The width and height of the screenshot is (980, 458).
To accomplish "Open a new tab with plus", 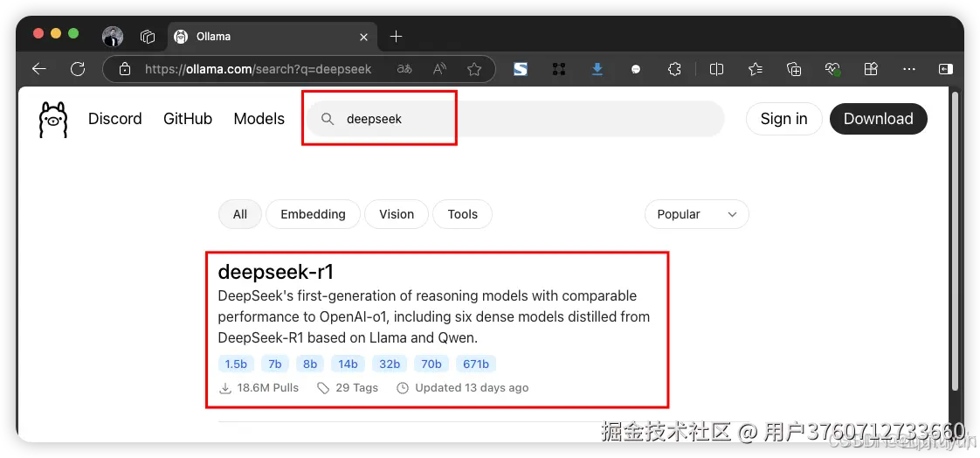I will coord(396,37).
